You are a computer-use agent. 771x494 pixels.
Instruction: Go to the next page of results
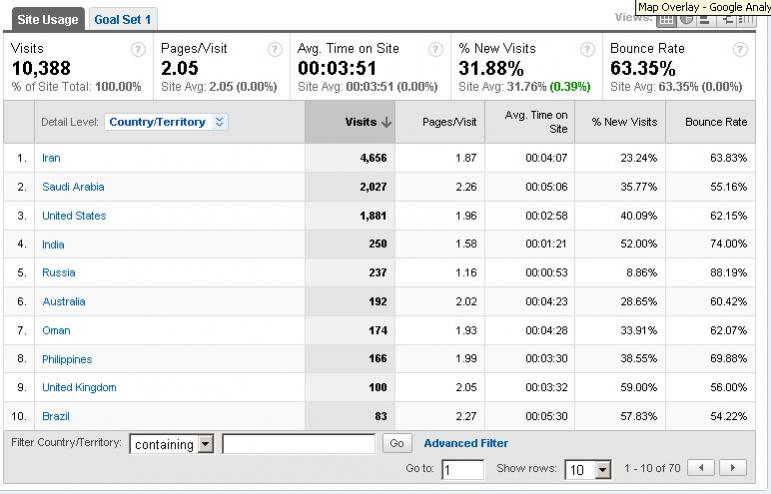coord(733,467)
